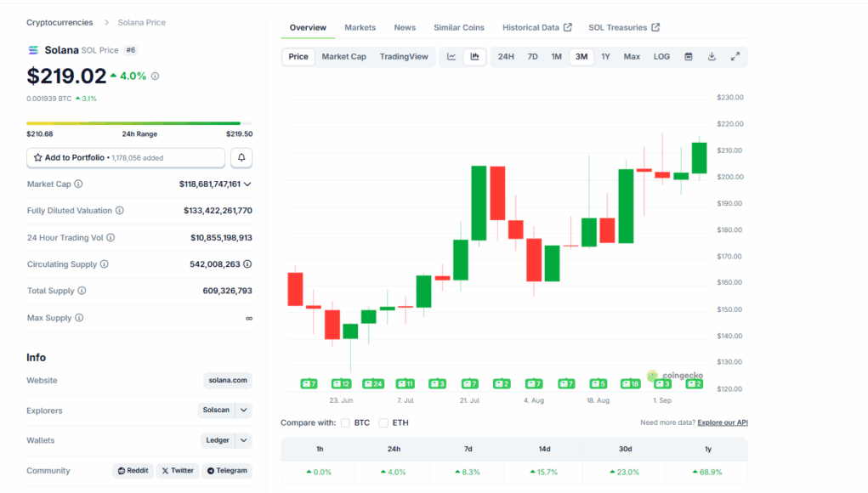Image resolution: width=868 pixels, height=493 pixels.
Task: Click the #6 rank badge
Action: pos(131,50)
